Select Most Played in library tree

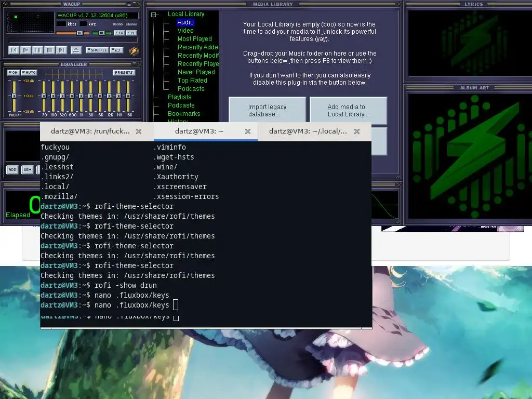(194, 39)
